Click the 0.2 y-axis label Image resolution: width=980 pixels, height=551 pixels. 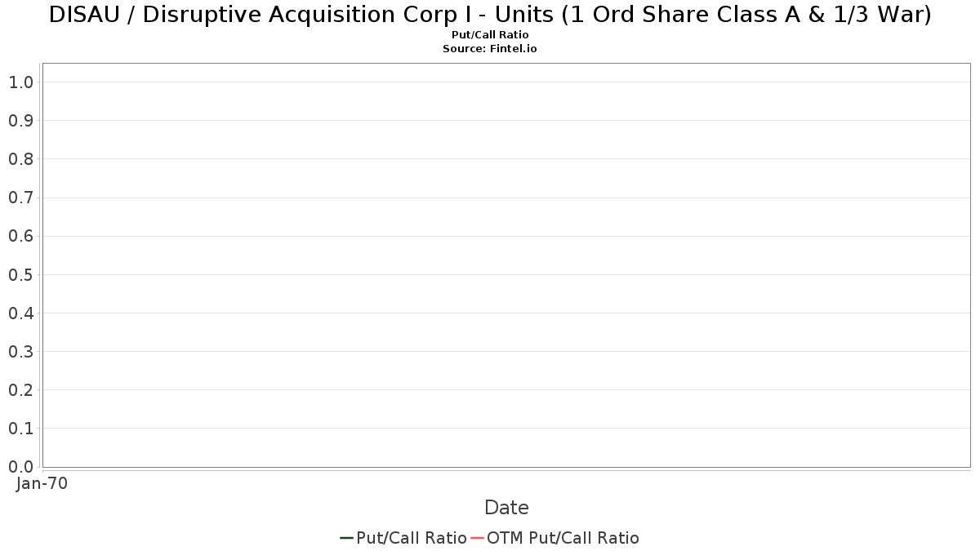click(x=20, y=390)
